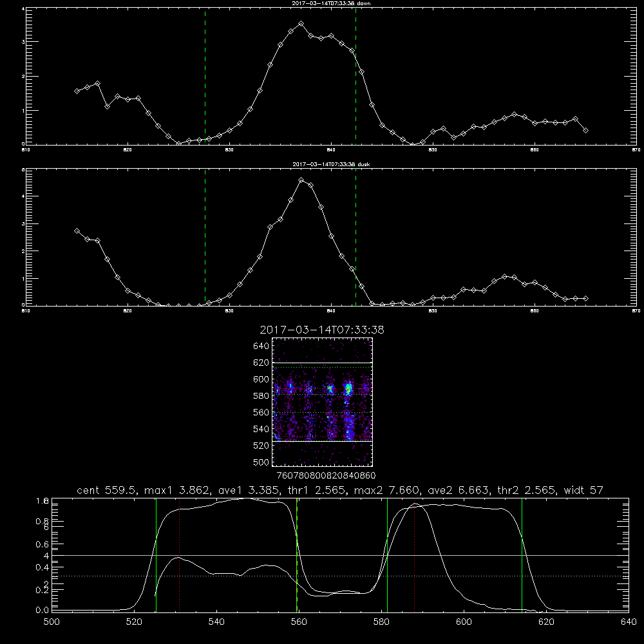
Task: Select the 'thr1 2.565' value in the header
Action: tap(315, 490)
